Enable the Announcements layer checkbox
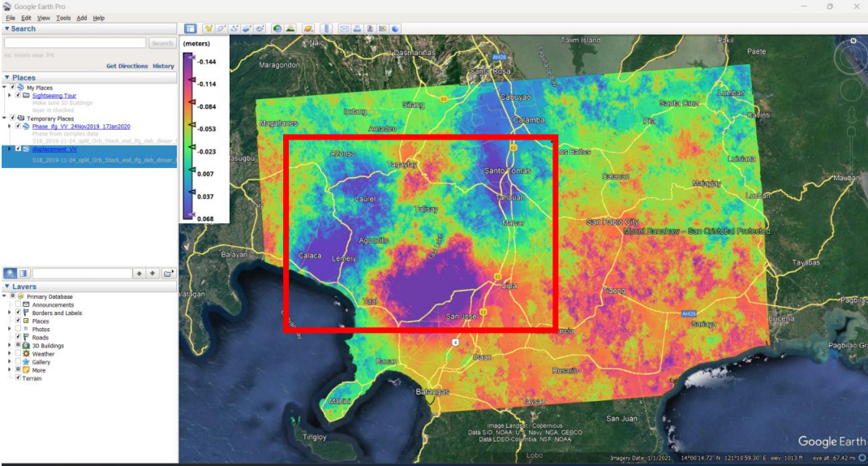The width and height of the screenshot is (868, 466). 19,304
